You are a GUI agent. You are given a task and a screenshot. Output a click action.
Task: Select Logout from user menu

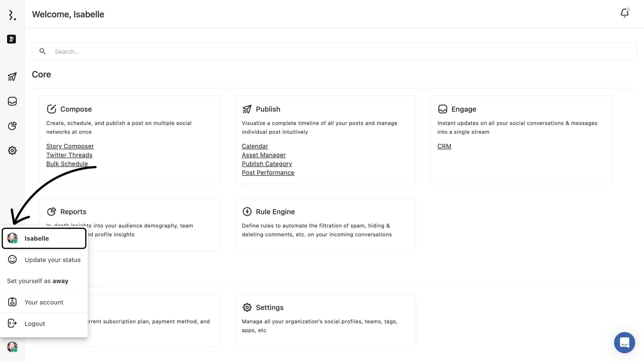(35, 323)
